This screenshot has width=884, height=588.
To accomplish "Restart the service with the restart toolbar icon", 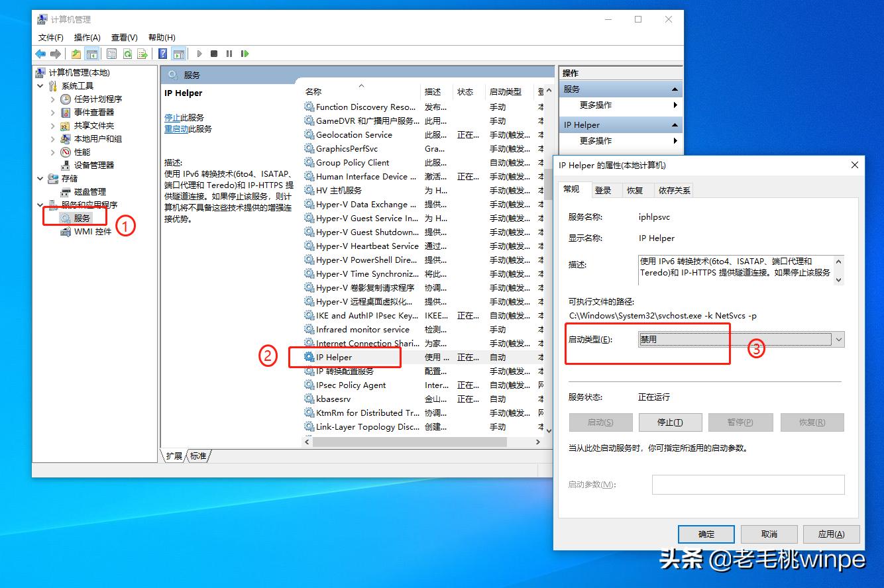I will click(x=245, y=54).
